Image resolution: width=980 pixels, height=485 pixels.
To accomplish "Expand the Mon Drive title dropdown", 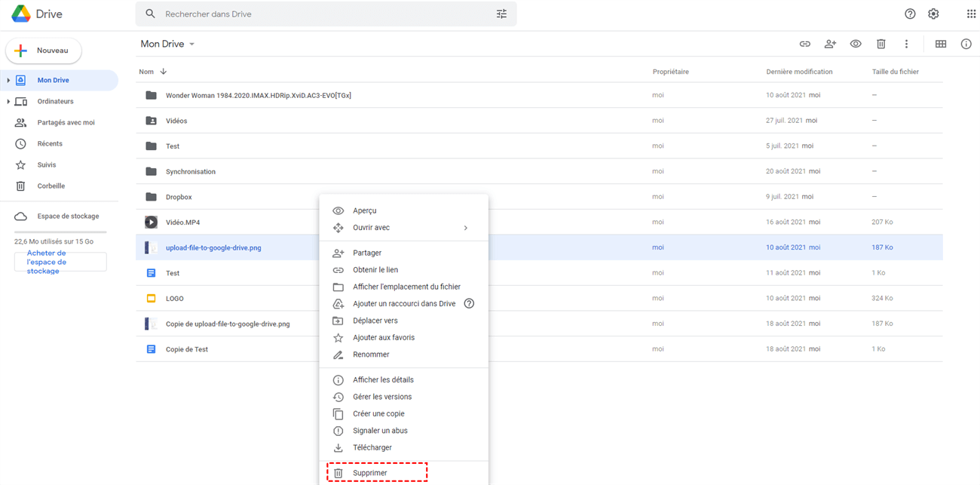I will pos(191,44).
